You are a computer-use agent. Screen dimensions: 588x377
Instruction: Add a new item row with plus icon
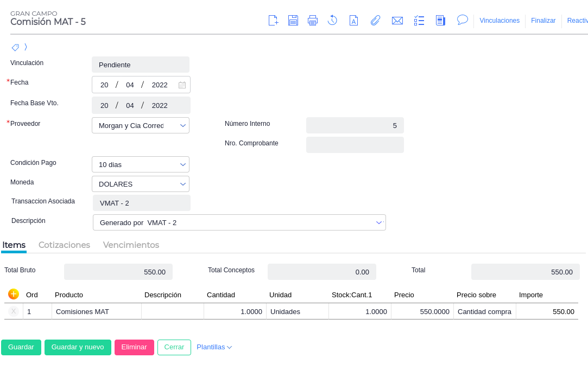(x=14, y=294)
